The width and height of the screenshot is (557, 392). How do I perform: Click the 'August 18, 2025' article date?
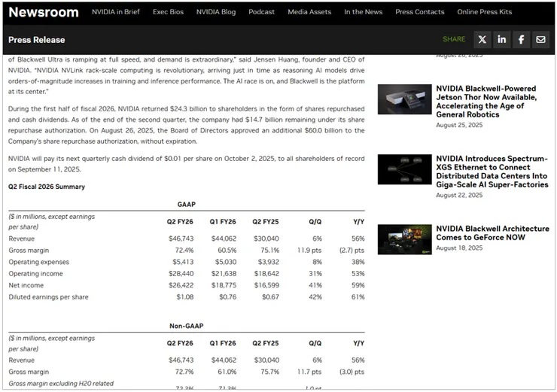click(x=459, y=248)
